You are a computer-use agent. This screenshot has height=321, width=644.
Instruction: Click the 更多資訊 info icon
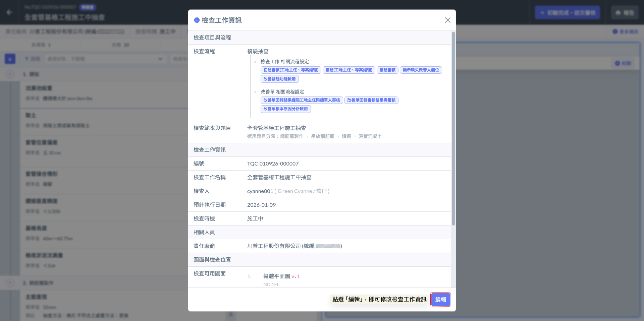[x=615, y=31]
